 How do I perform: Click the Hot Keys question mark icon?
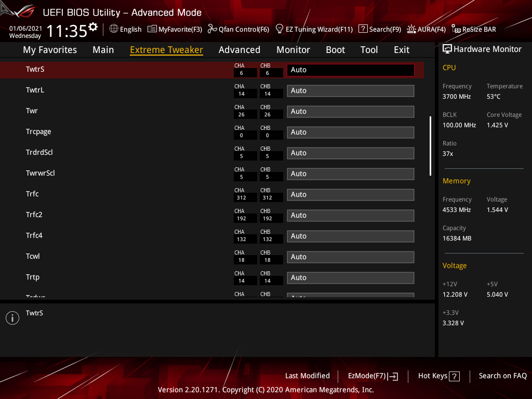454,376
